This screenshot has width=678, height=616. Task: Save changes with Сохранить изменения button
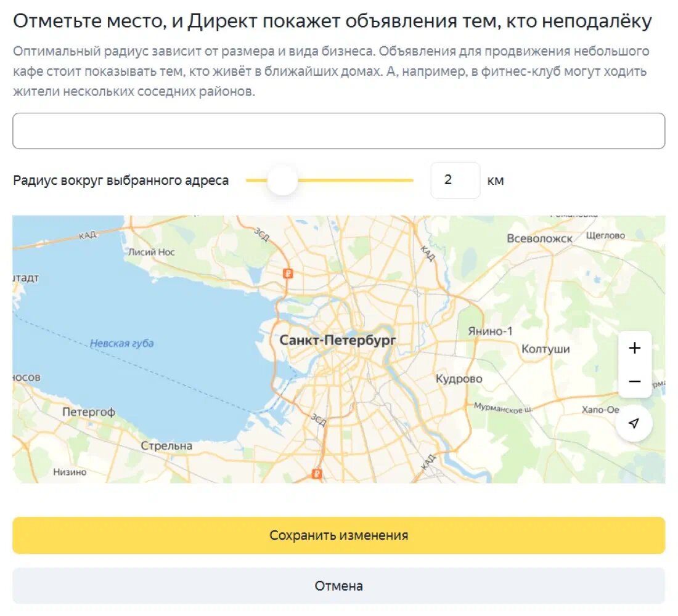click(338, 535)
